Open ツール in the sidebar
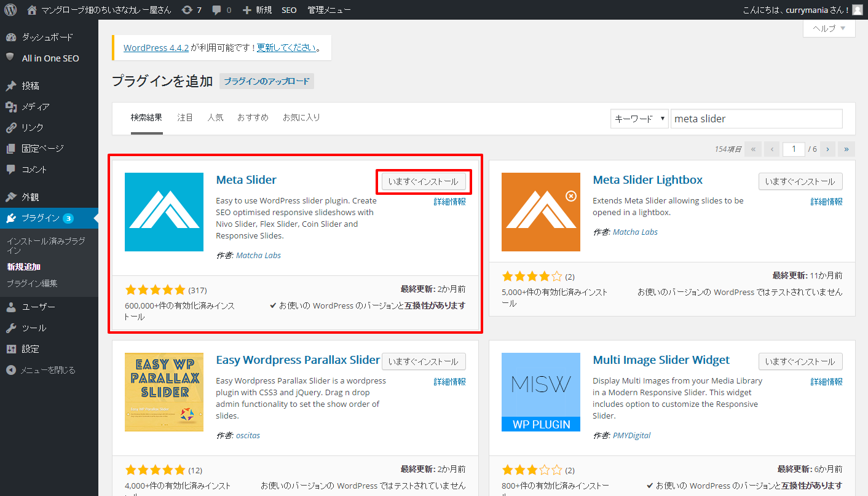868x496 pixels. (x=49, y=328)
